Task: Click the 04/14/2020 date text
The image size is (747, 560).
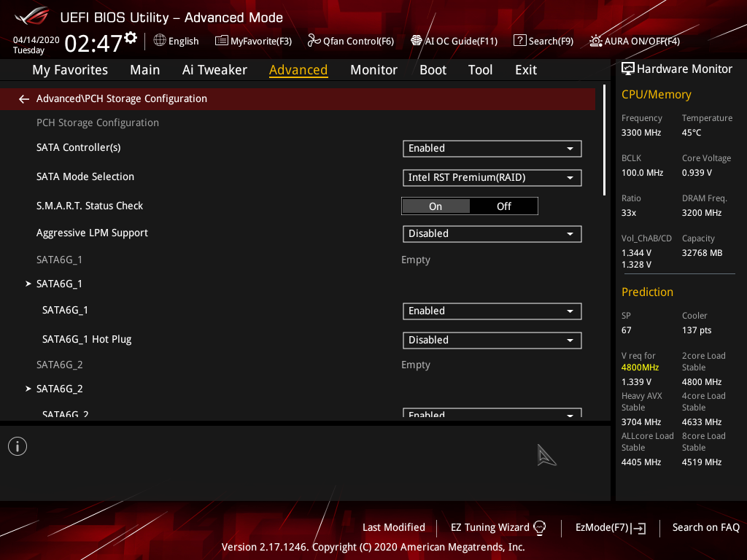Action: [x=36, y=40]
